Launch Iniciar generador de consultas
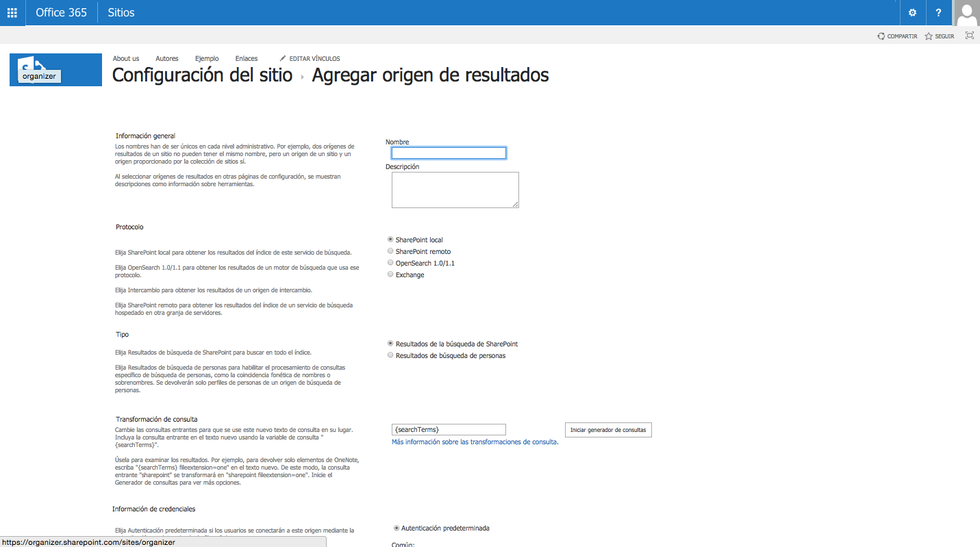Screen dimensions: 980x547 pyautogui.click(x=607, y=429)
